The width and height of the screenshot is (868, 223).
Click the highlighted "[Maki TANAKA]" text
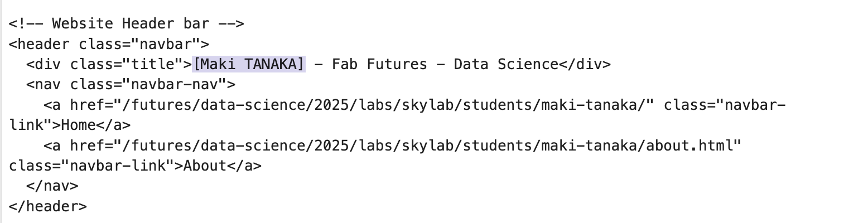point(249,65)
